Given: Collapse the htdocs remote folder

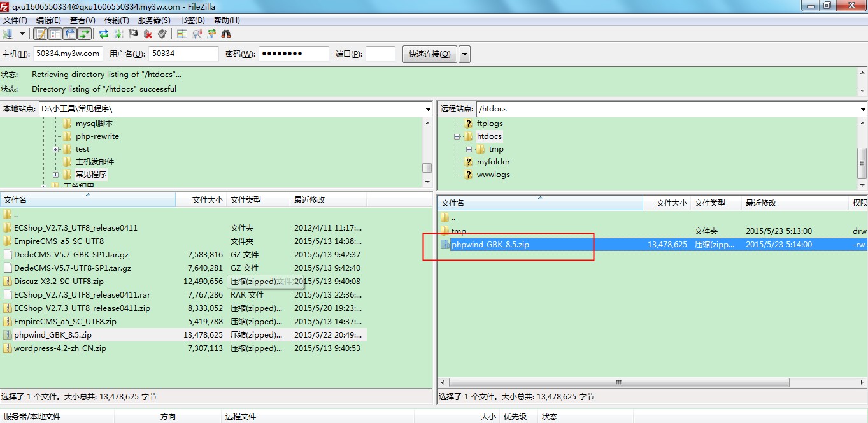Looking at the screenshot, I should tap(457, 136).
